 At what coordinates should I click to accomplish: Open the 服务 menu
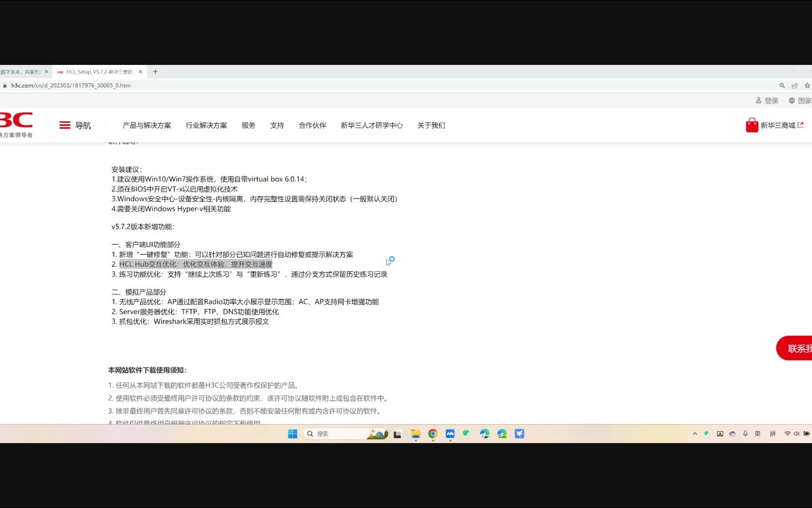[249, 126]
